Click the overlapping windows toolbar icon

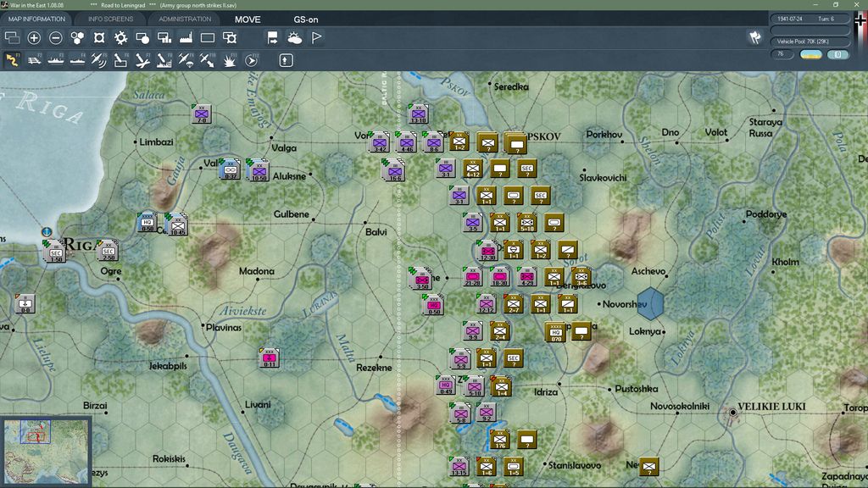click(x=12, y=37)
